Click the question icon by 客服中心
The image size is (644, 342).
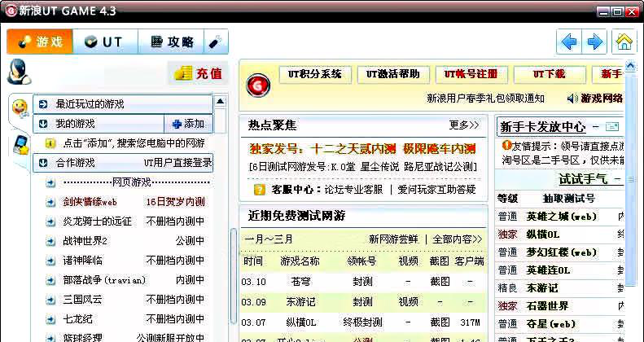[260, 189]
